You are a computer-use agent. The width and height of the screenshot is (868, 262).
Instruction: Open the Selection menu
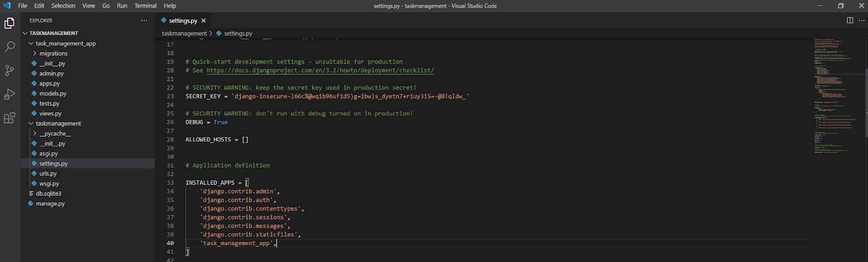pyautogui.click(x=63, y=5)
